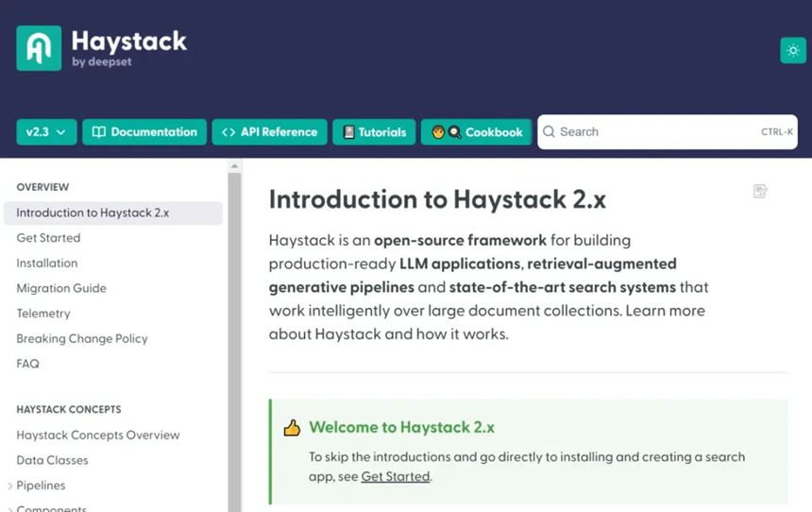This screenshot has height=512, width=812.
Task: Go to the Cookbook page
Action: pos(477,132)
